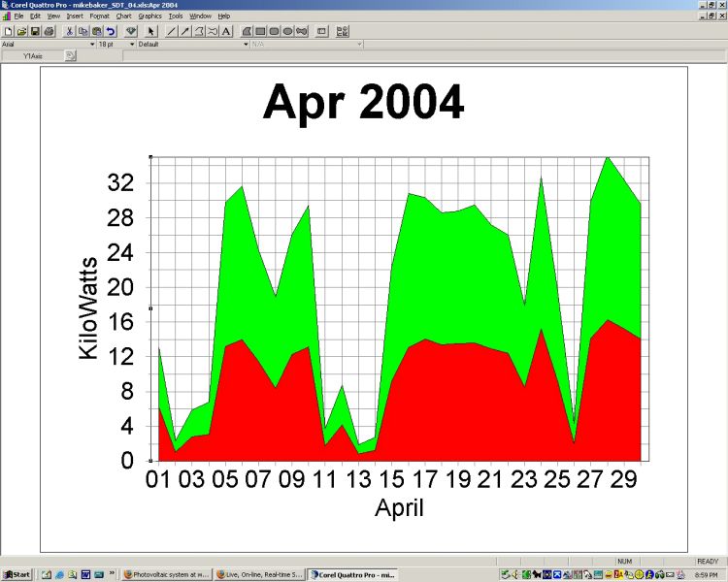The image size is (728, 582).
Task: Click the red area of chart
Action: tap(437, 407)
